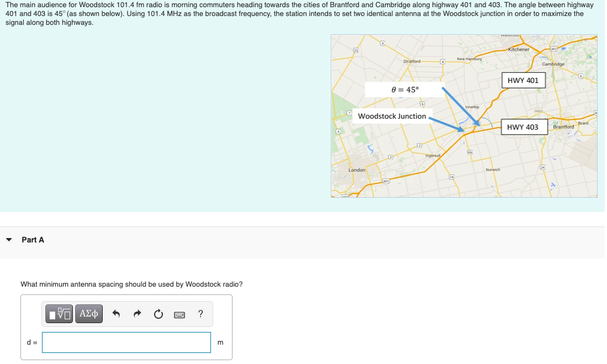Undo the last answer edit

[x=116, y=314]
